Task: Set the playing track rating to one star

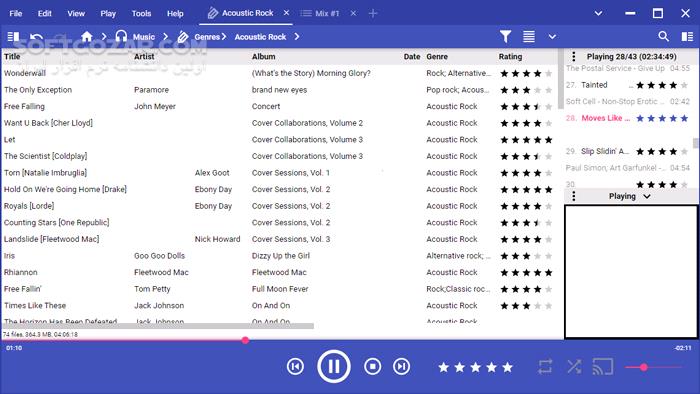Action: coord(443,367)
